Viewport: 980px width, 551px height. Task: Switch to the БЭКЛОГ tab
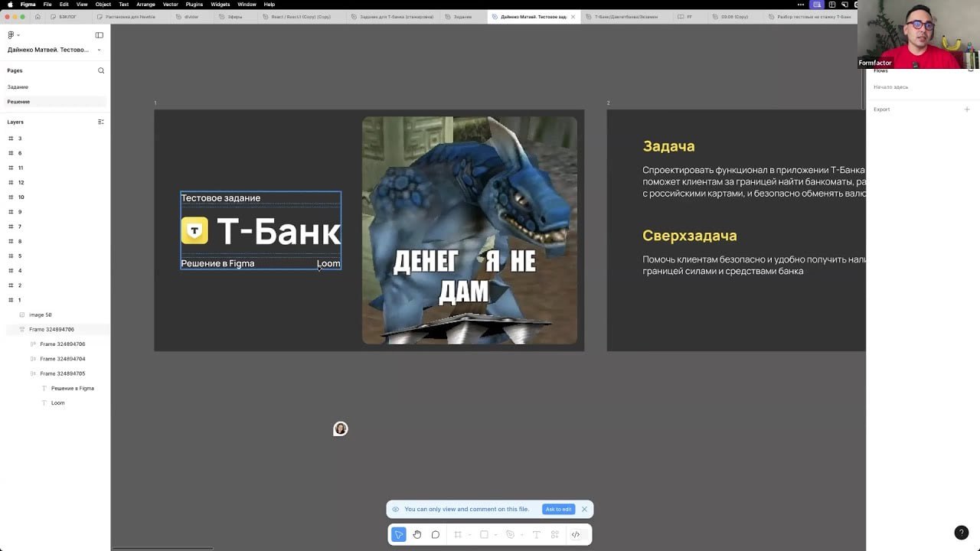click(66, 16)
